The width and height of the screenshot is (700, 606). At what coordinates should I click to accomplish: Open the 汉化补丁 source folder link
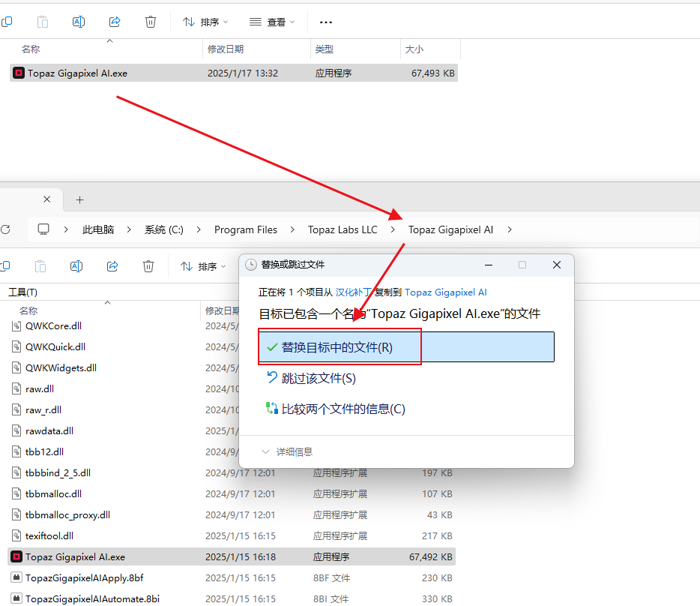click(353, 292)
